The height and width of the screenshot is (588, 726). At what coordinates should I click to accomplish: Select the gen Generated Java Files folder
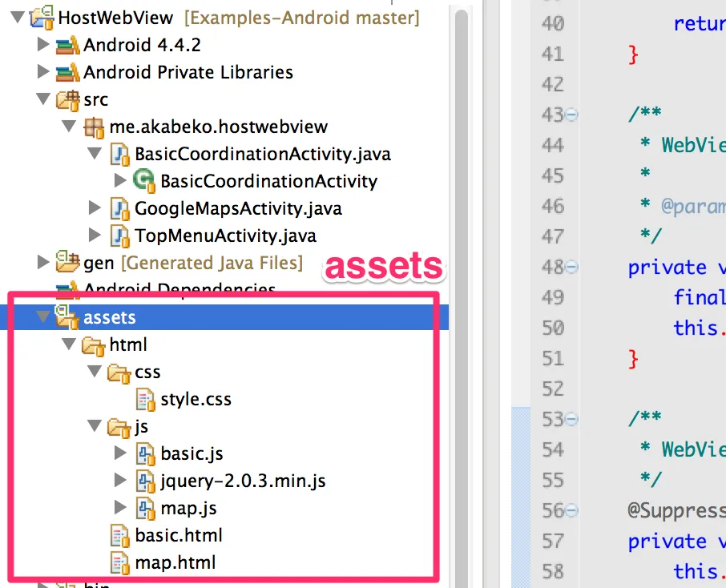point(192,263)
